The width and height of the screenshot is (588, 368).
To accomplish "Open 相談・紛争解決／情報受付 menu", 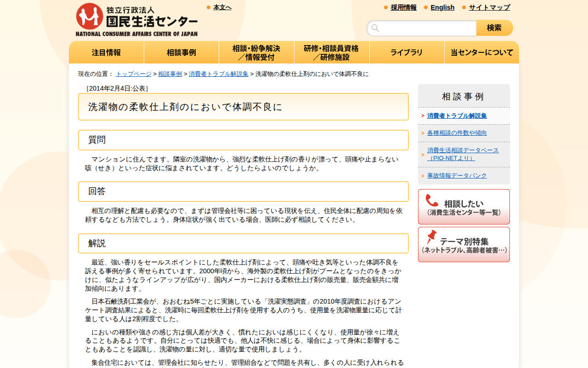I will (x=256, y=52).
